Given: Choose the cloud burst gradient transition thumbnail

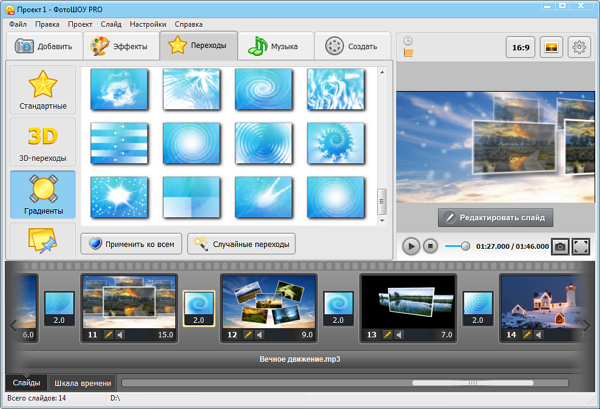Looking at the screenshot, I should click(119, 89).
